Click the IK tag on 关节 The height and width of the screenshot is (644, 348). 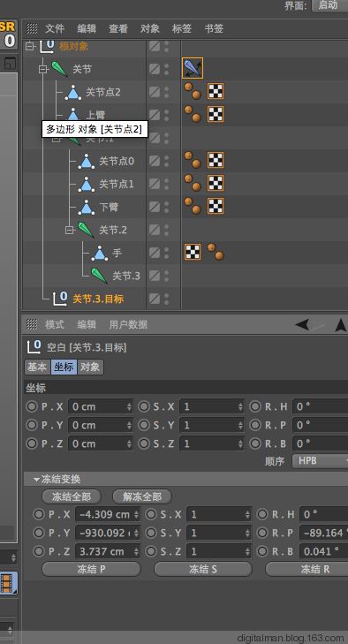(193, 68)
